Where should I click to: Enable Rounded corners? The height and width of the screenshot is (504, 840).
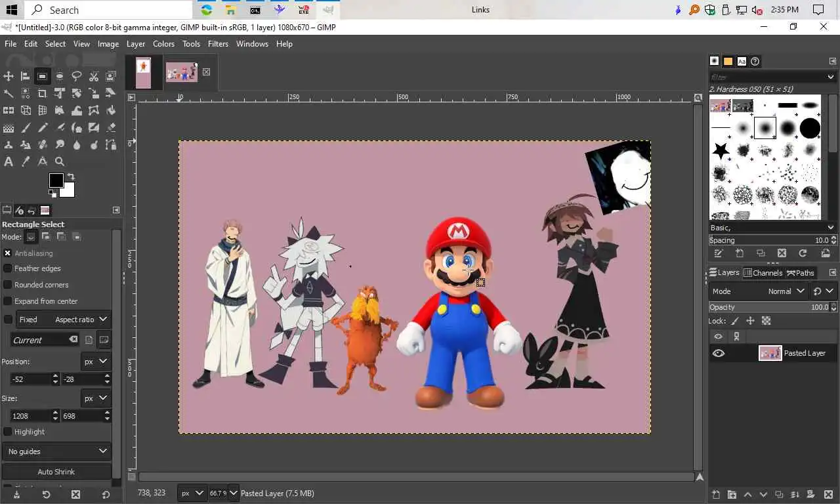tap(8, 285)
